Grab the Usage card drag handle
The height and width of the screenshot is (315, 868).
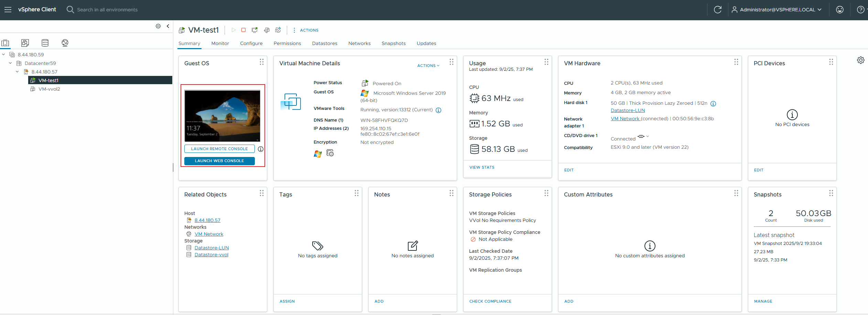pyautogui.click(x=546, y=62)
